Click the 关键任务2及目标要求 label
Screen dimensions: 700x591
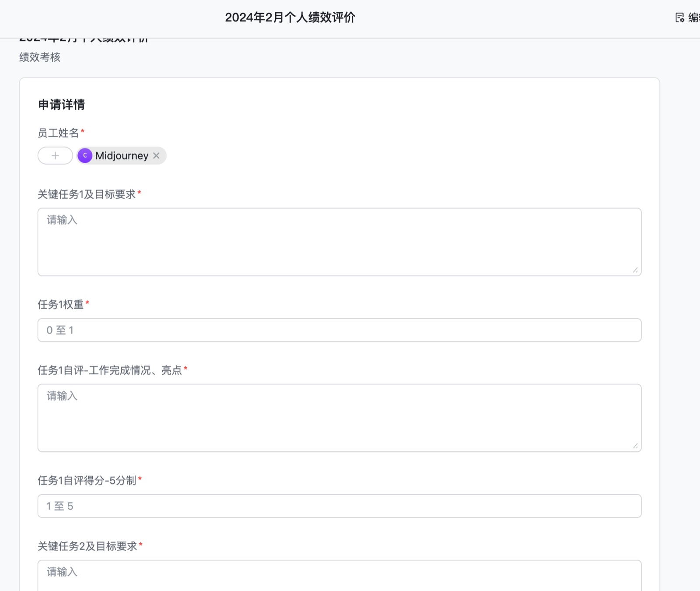point(87,546)
